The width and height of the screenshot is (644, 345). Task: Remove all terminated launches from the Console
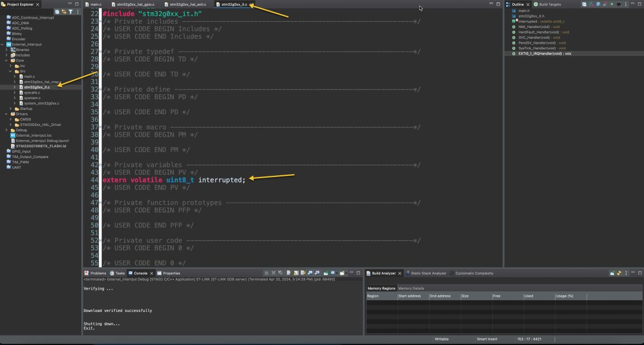click(x=281, y=273)
